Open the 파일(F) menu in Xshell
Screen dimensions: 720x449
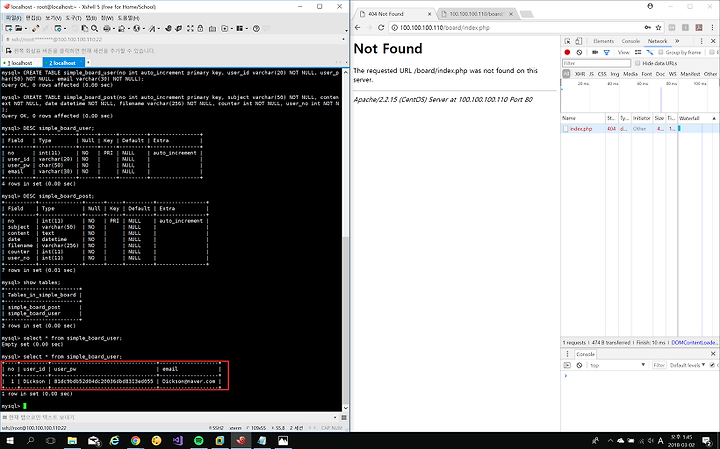point(13,18)
